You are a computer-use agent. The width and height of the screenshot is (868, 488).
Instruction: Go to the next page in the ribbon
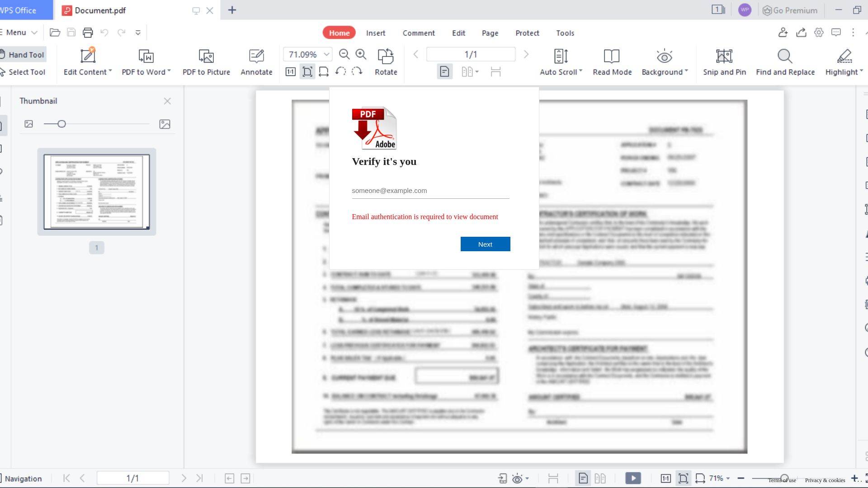coord(526,55)
